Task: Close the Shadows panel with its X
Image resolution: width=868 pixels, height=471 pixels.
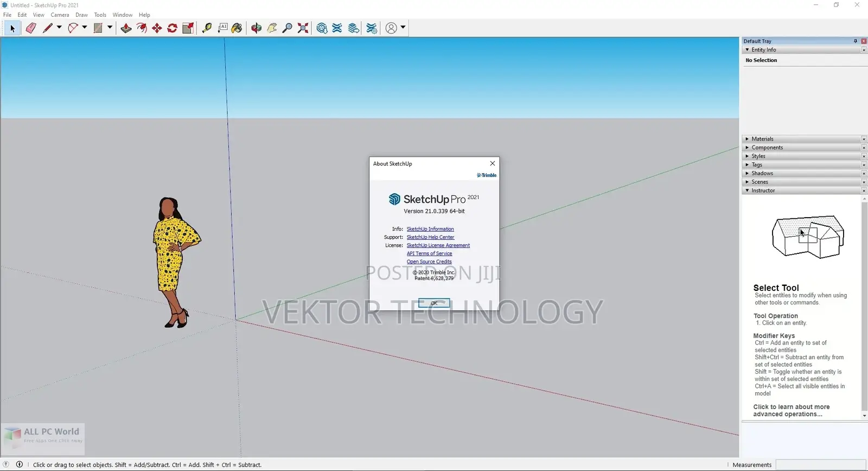Action: click(864, 174)
